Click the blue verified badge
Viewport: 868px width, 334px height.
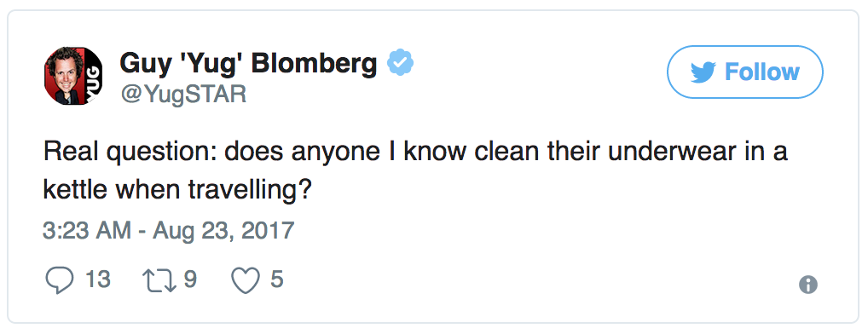tap(400, 62)
